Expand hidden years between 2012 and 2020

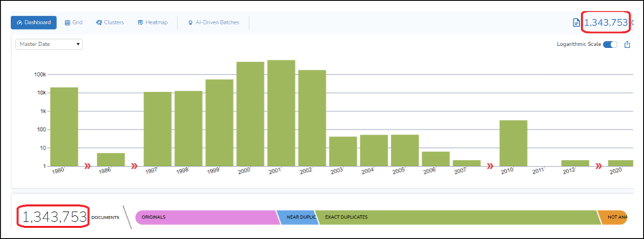599,166
